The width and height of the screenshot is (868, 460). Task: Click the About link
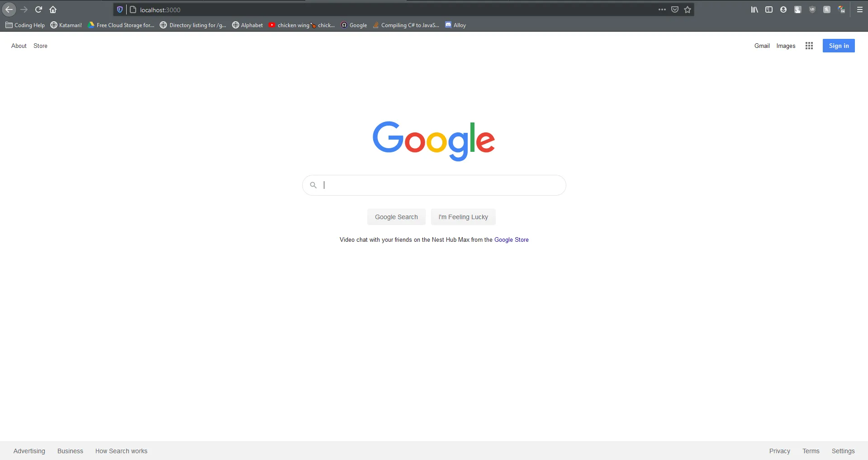click(x=19, y=46)
